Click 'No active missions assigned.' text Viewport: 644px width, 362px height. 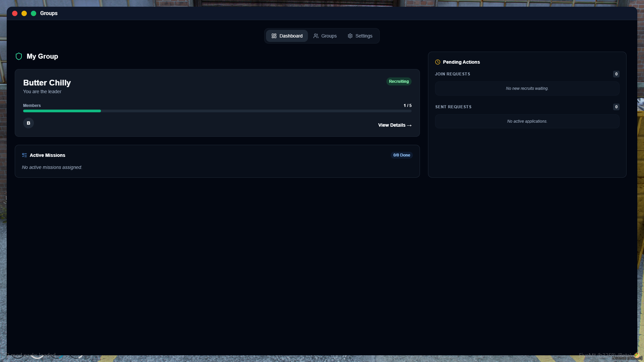coord(52,167)
